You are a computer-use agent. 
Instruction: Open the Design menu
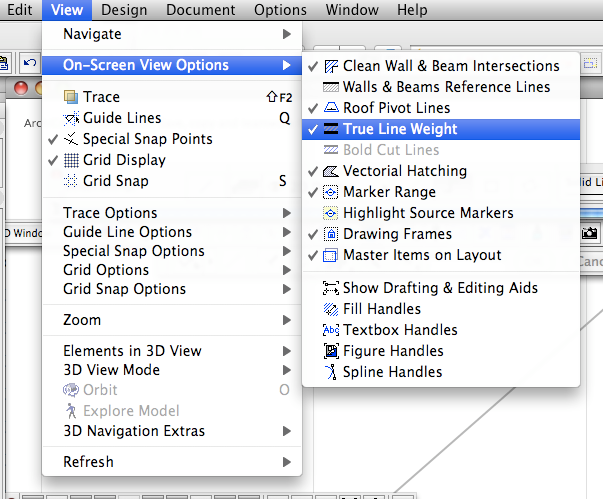click(124, 10)
